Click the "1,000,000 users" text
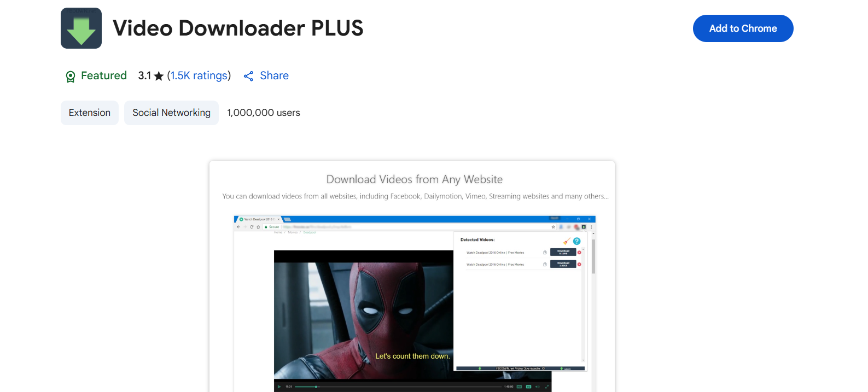This screenshot has width=868, height=392. pyautogui.click(x=264, y=113)
